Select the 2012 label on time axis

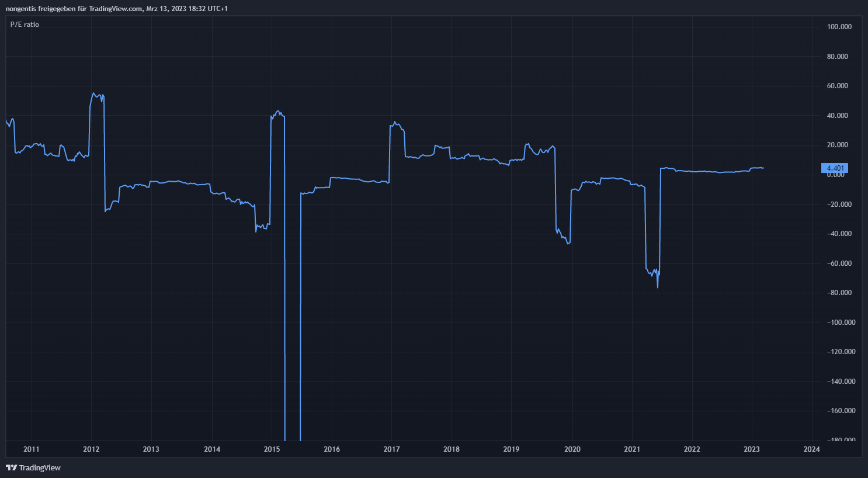[91, 449]
